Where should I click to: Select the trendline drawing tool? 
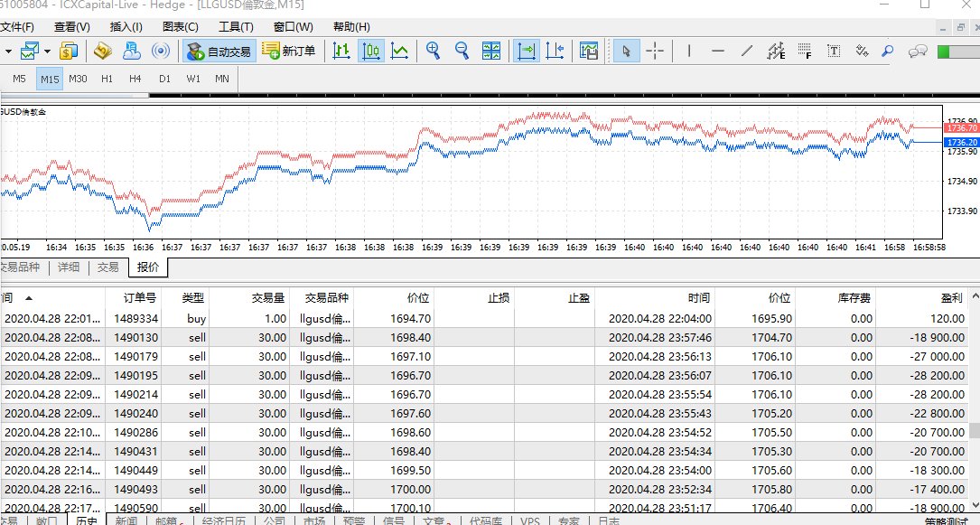(747, 51)
